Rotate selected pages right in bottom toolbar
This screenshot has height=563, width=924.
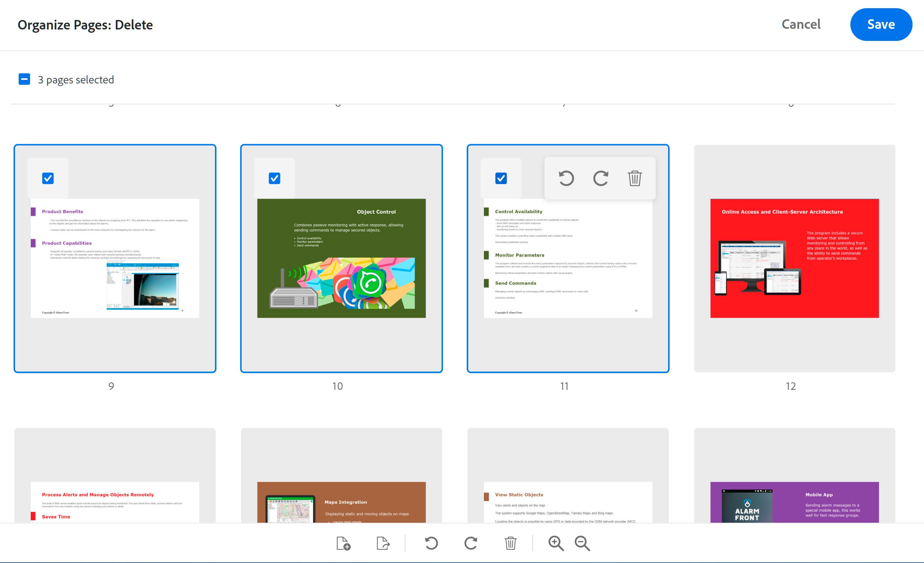click(x=471, y=543)
